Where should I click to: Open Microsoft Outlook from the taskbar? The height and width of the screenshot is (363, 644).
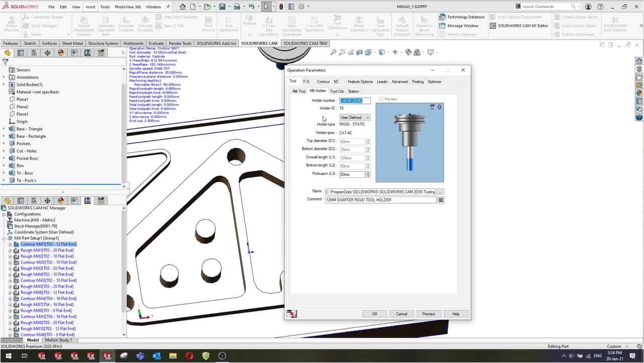156,356
